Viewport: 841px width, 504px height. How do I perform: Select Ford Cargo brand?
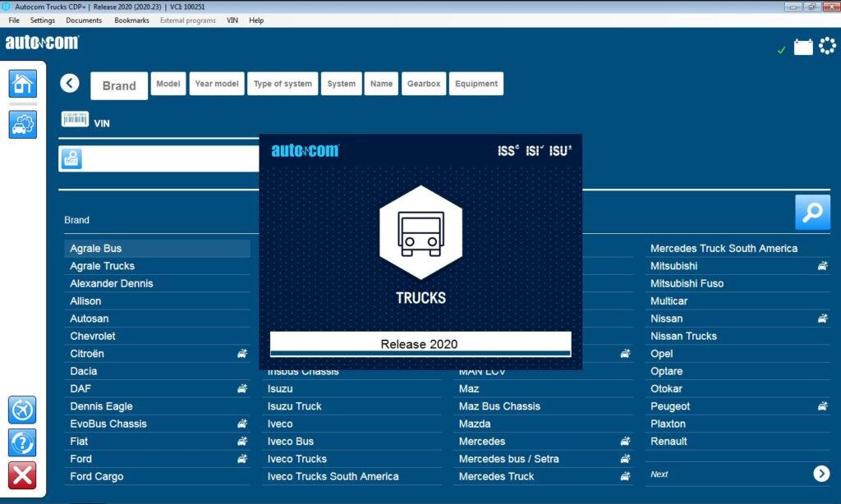157,476
